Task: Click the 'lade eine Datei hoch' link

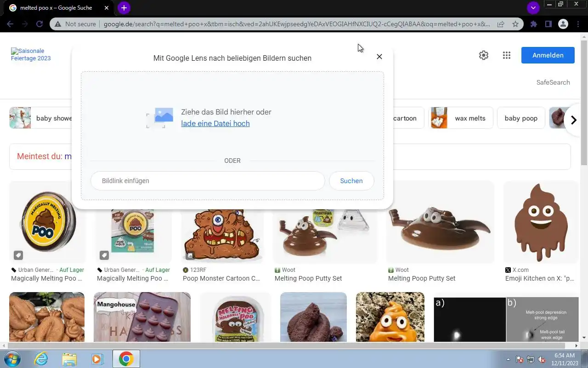Action: click(215, 124)
